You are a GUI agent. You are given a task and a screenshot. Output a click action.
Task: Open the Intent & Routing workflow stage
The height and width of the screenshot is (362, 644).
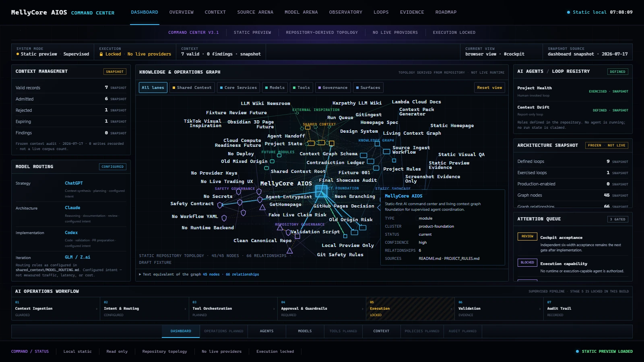(144, 309)
